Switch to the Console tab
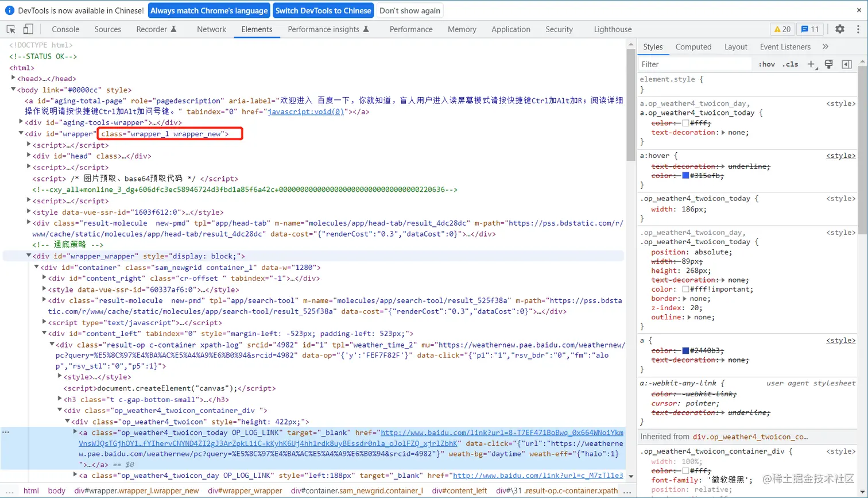This screenshot has width=868, height=498. pos(65,29)
